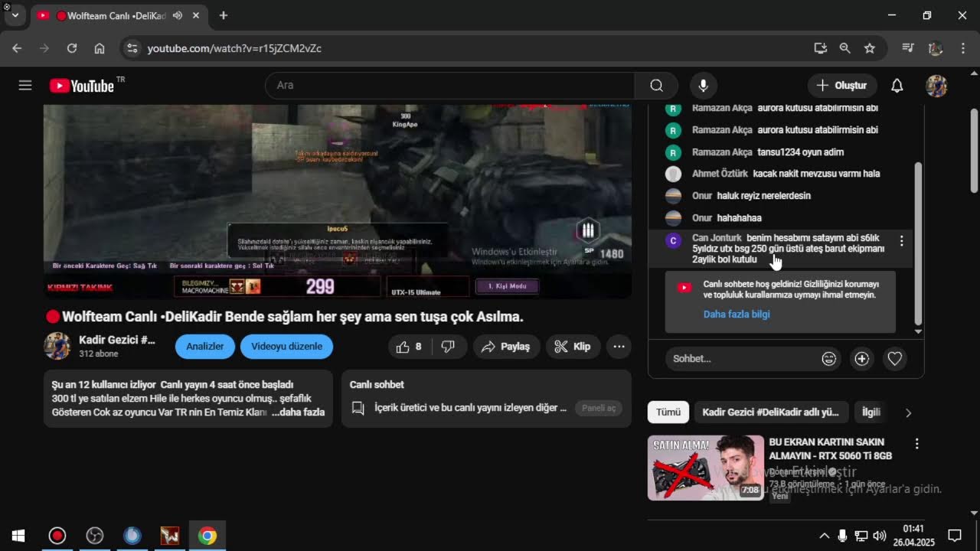Screen dimensions: 980x551
Task: Open Chrome home page button
Action: [x=100, y=48]
